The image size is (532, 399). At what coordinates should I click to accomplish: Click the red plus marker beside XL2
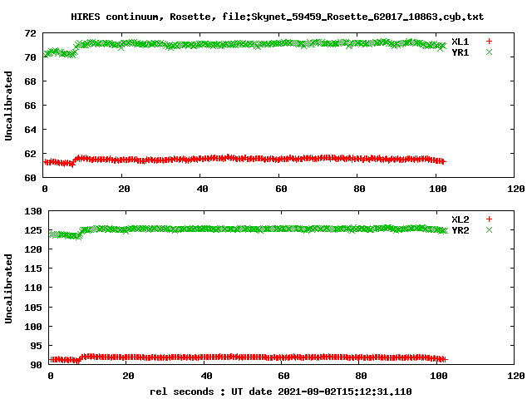pyautogui.click(x=489, y=219)
